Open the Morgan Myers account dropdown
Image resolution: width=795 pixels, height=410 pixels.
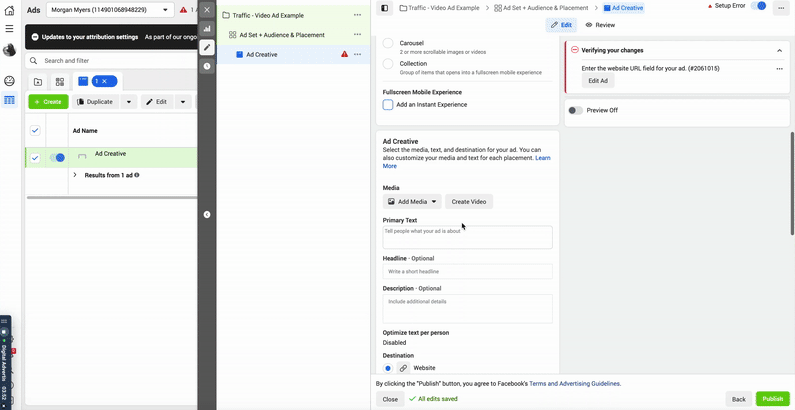109,10
